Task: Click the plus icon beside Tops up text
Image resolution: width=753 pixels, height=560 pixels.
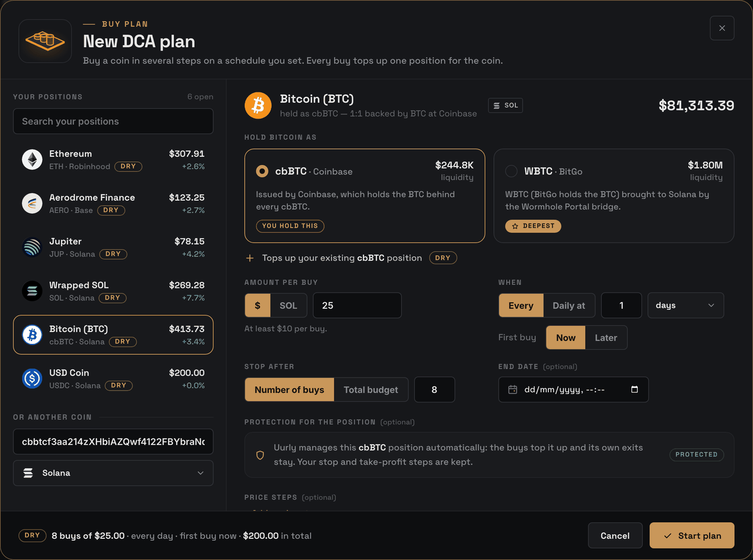Action: tap(250, 258)
